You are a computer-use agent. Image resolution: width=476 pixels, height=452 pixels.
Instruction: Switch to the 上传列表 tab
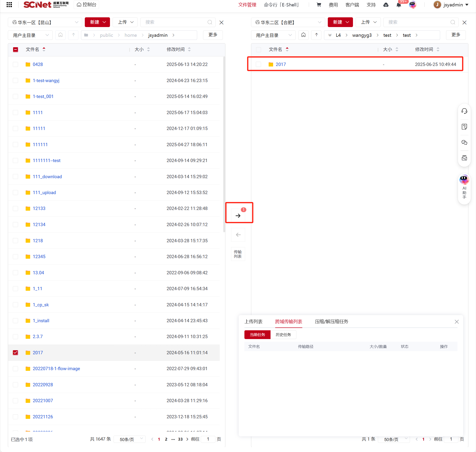tap(253, 322)
